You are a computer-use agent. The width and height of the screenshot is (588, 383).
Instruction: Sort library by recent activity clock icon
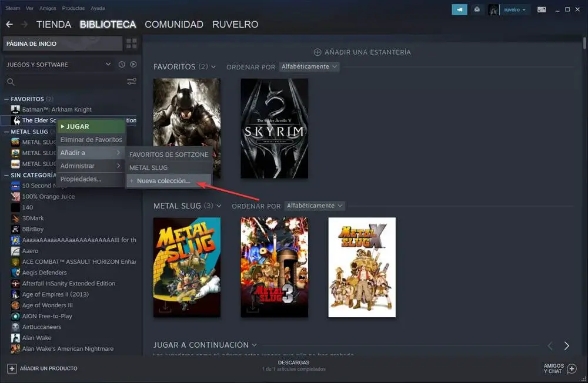[122, 65]
